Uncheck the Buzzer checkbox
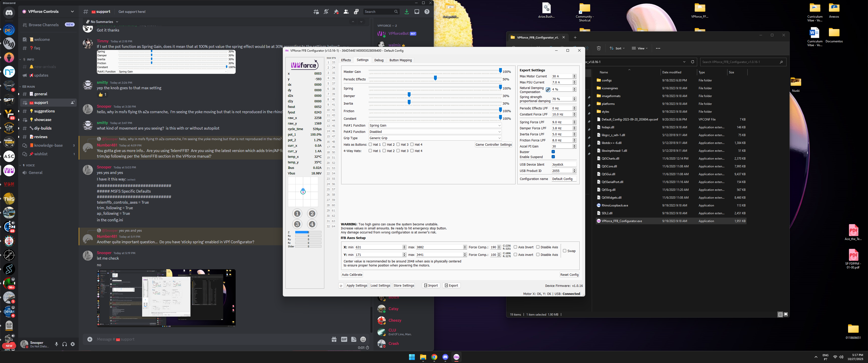 tap(553, 152)
